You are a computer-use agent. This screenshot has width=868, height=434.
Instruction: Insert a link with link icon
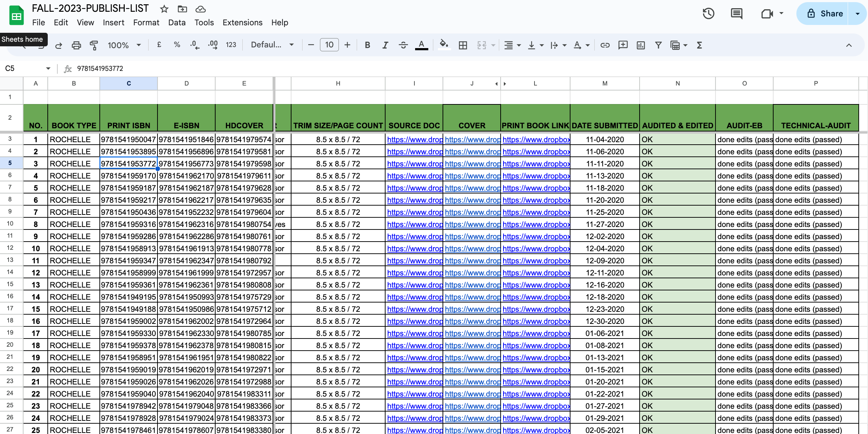(605, 45)
